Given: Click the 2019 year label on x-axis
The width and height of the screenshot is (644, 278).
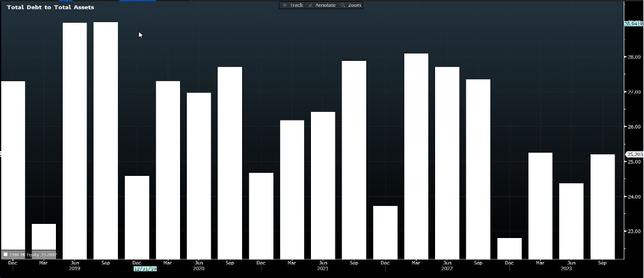Looking at the screenshot, I should click(75, 269).
